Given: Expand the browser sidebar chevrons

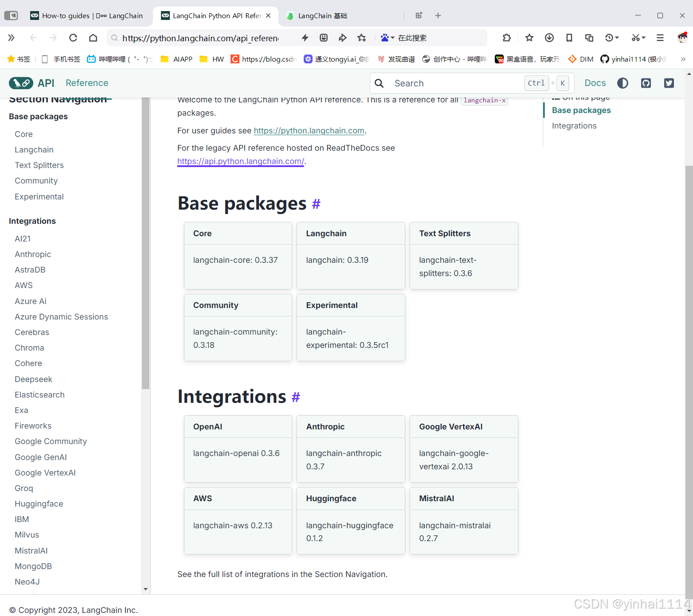Looking at the screenshot, I should (11, 38).
